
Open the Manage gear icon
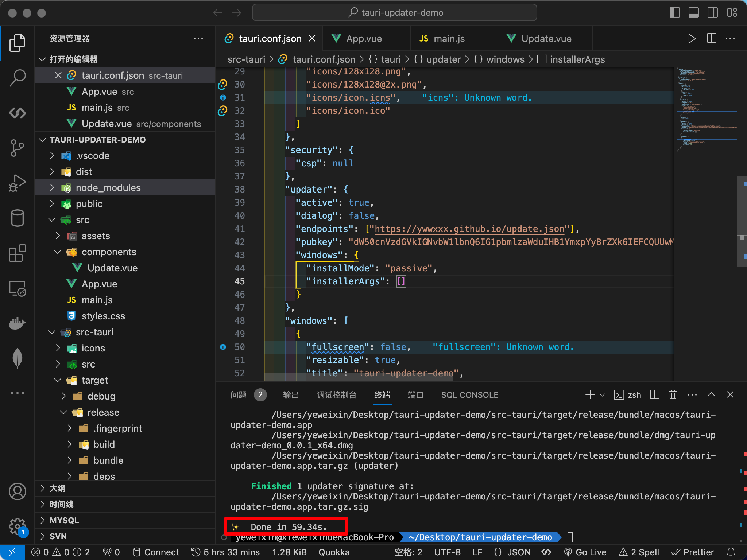click(17, 526)
